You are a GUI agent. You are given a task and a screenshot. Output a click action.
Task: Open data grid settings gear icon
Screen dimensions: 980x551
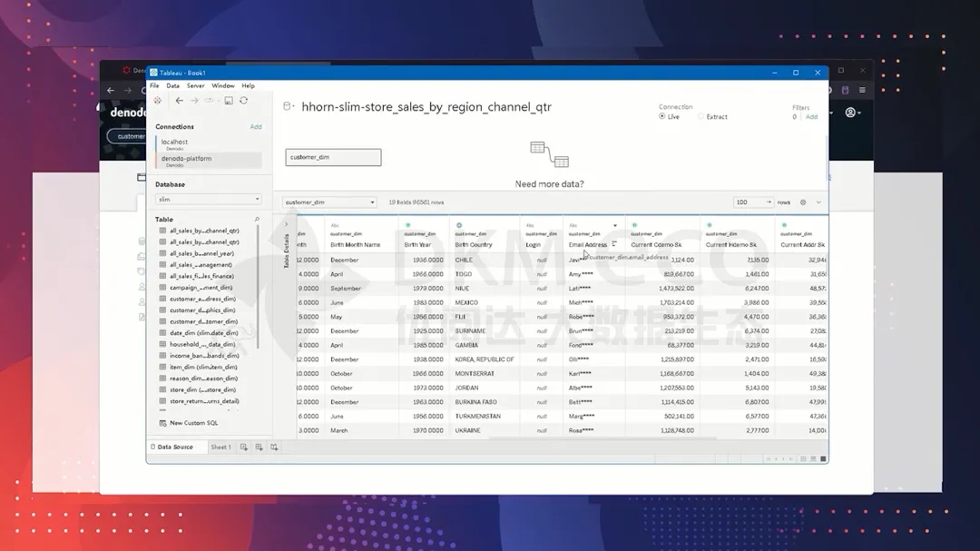[x=803, y=202]
